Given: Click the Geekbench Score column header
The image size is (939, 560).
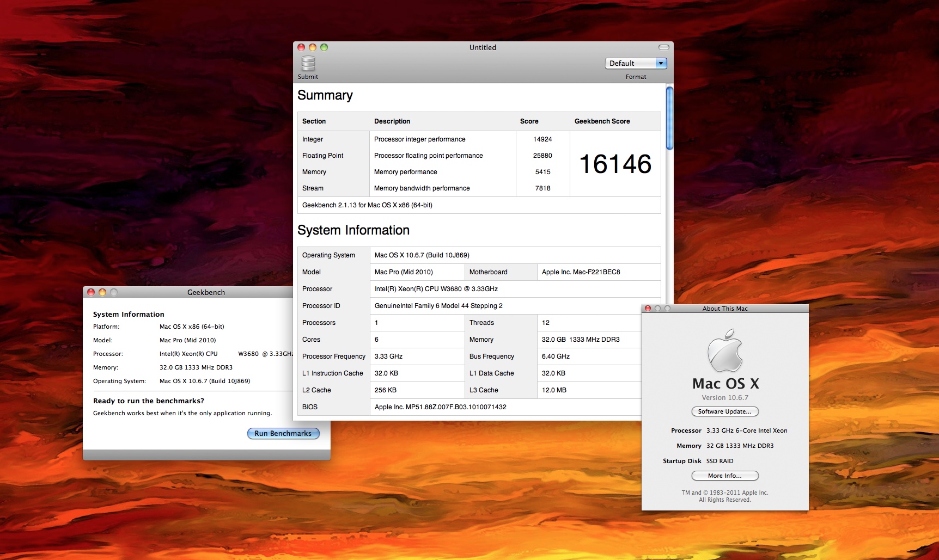Looking at the screenshot, I should [x=602, y=121].
